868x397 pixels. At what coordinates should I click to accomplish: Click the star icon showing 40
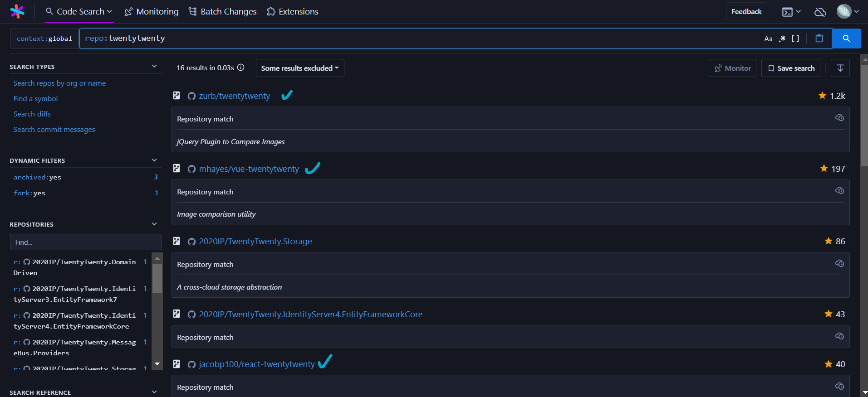click(x=829, y=364)
